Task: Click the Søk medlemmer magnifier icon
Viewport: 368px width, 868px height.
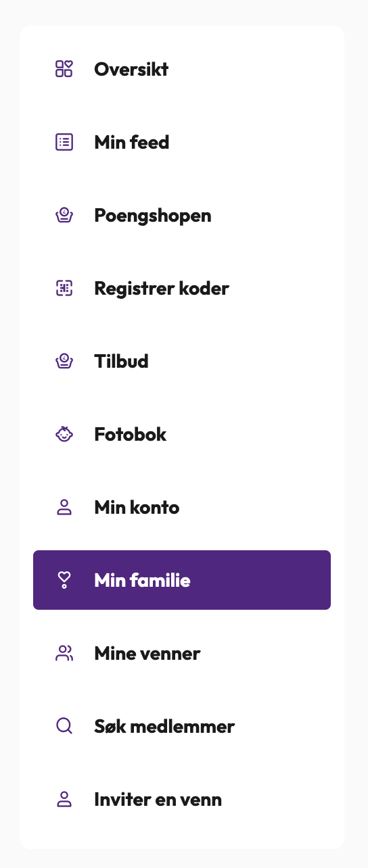Action: pyautogui.click(x=64, y=726)
